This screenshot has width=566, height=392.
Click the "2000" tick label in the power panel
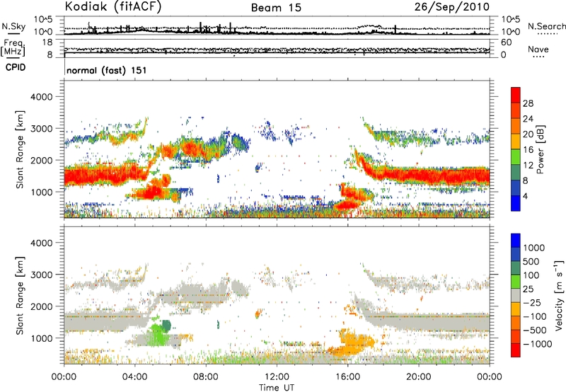coord(42,160)
